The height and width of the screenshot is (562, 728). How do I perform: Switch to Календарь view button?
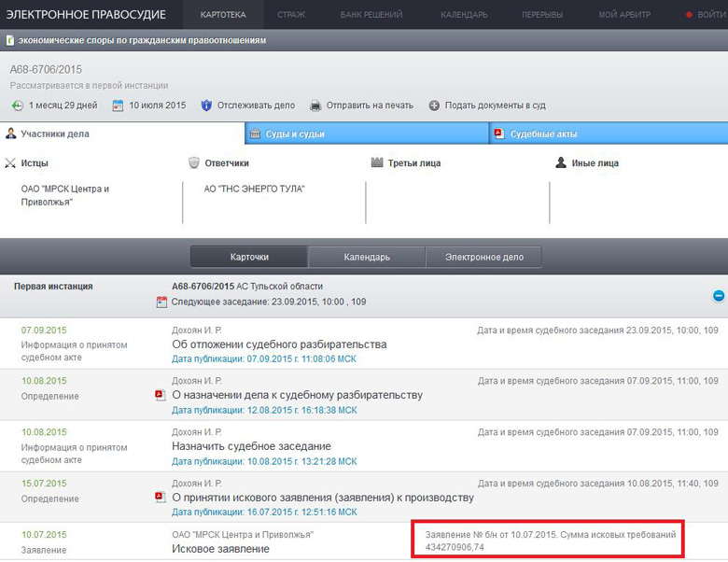(367, 258)
